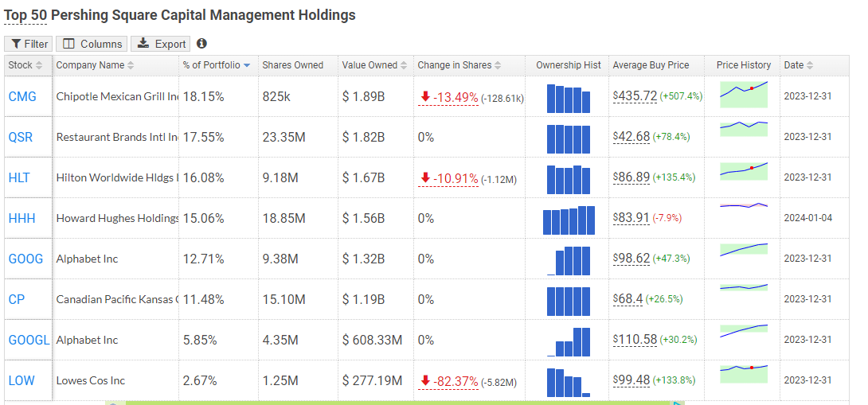Image resolution: width=868 pixels, height=405 pixels.
Task: Click the 'Top 50' underlined heading text
Action: click(25, 15)
